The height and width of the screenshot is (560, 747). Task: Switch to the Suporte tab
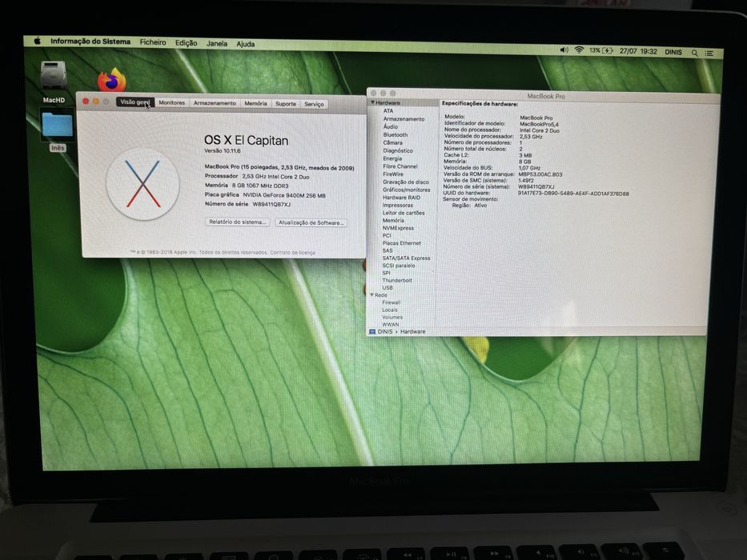(285, 104)
